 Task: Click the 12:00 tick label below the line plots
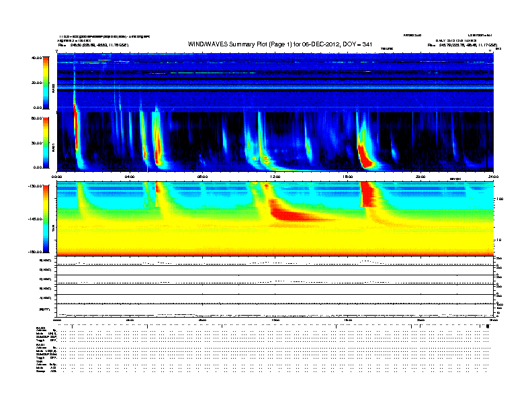275,320
